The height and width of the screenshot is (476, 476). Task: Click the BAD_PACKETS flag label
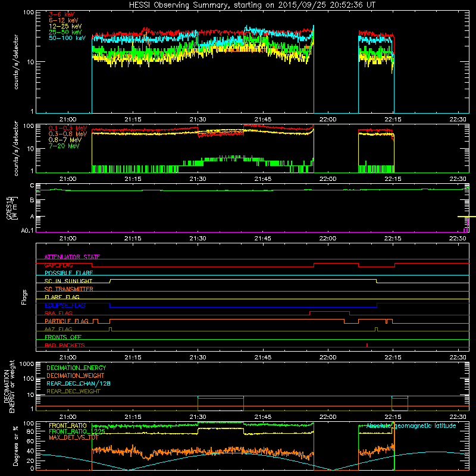[x=65, y=345]
